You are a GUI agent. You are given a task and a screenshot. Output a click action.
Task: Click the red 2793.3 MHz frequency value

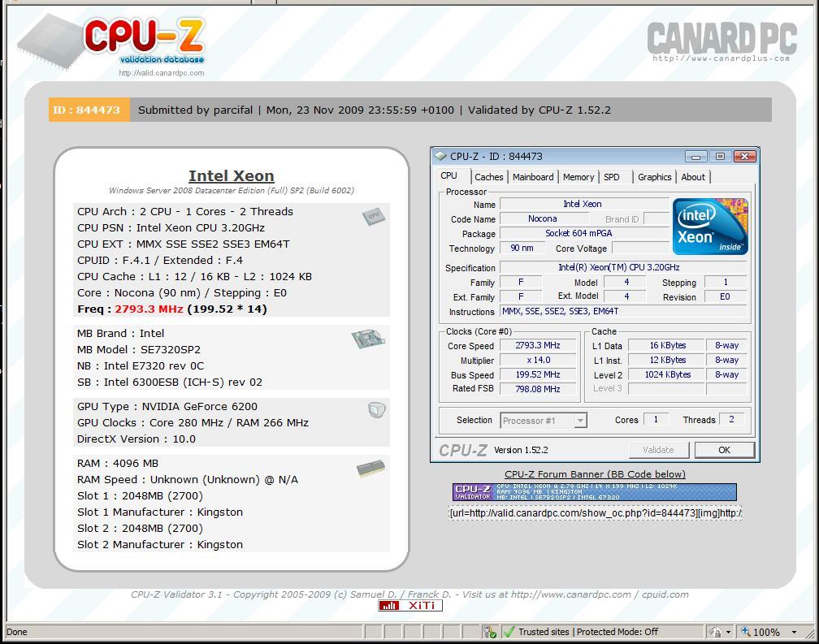click(149, 309)
